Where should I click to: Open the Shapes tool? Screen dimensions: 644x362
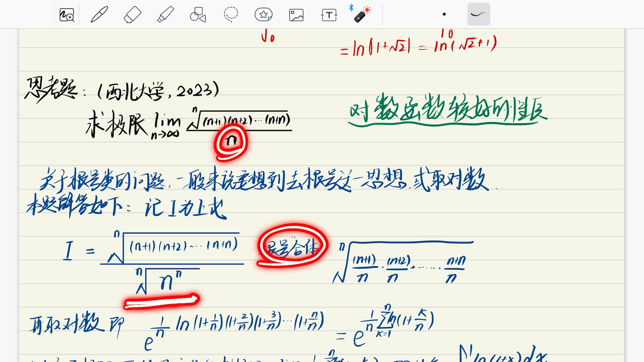click(198, 15)
